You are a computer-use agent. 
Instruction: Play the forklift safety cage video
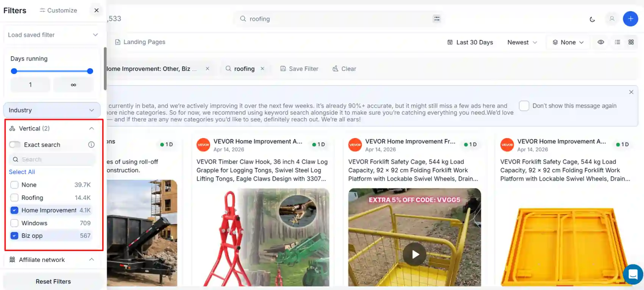415,254
